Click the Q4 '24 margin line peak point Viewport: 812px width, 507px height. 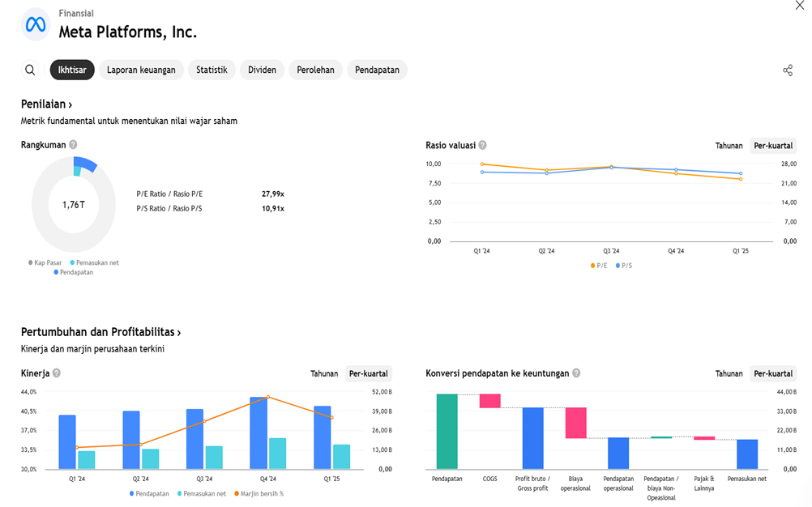coord(268,398)
